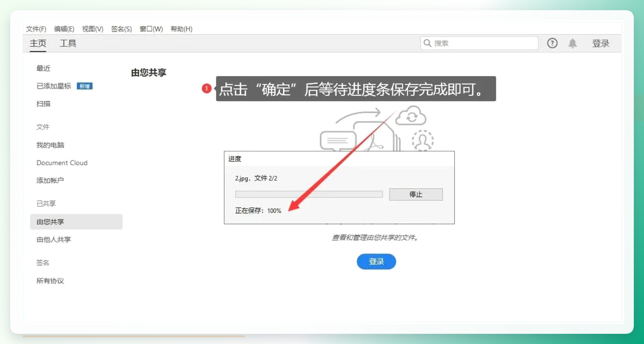Click the search magnifier icon
This screenshot has width=644, height=344.
pos(427,43)
